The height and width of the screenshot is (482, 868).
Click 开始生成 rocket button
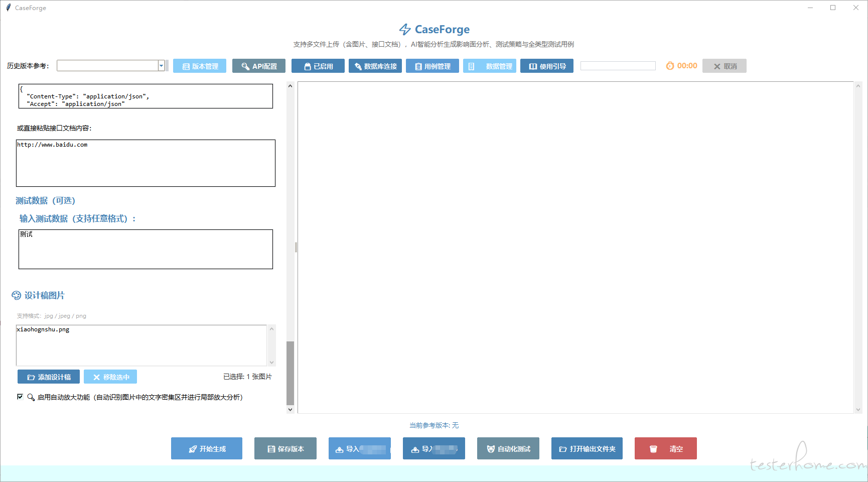pyautogui.click(x=206, y=449)
